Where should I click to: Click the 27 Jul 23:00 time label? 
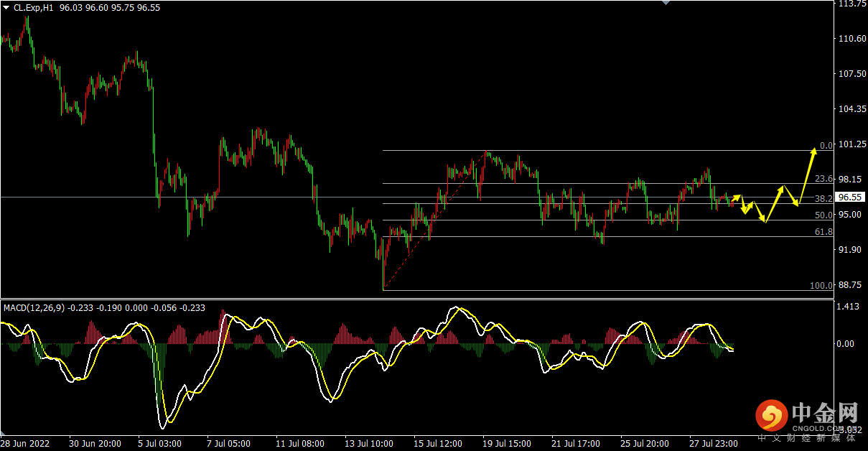point(714,444)
